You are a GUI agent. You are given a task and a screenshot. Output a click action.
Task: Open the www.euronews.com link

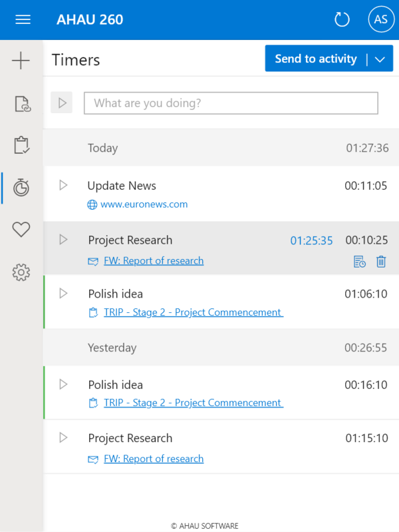(144, 204)
